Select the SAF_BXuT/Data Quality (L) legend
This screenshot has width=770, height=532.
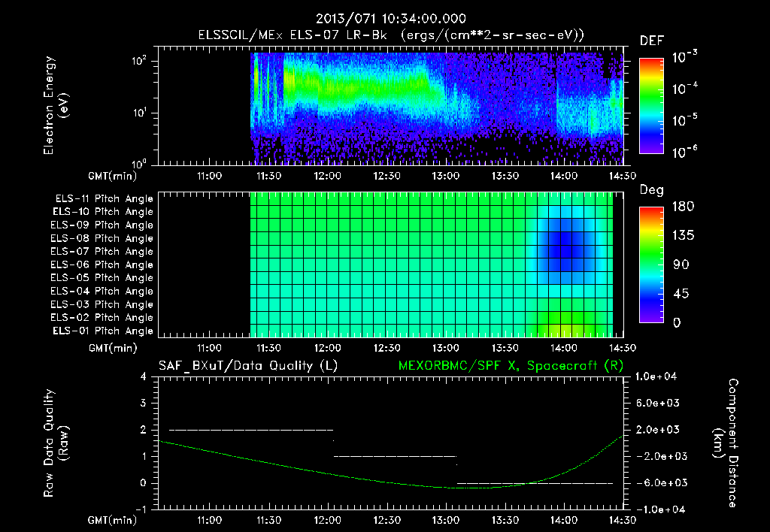pos(248,366)
